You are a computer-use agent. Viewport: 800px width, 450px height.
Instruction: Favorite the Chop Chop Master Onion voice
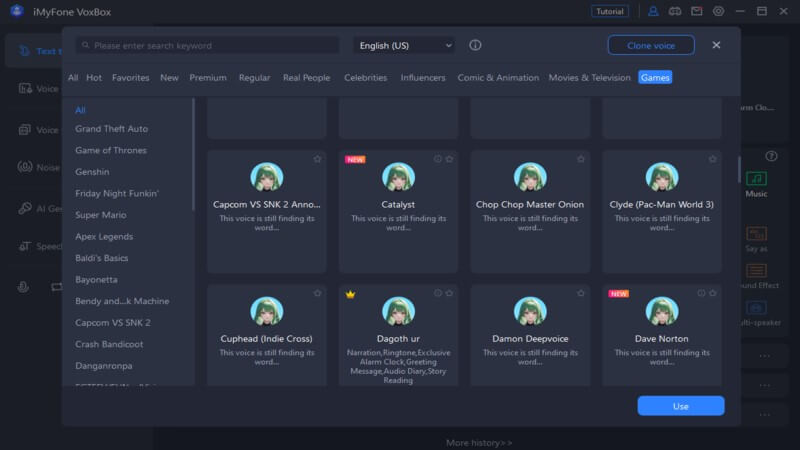click(x=581, y=159)
